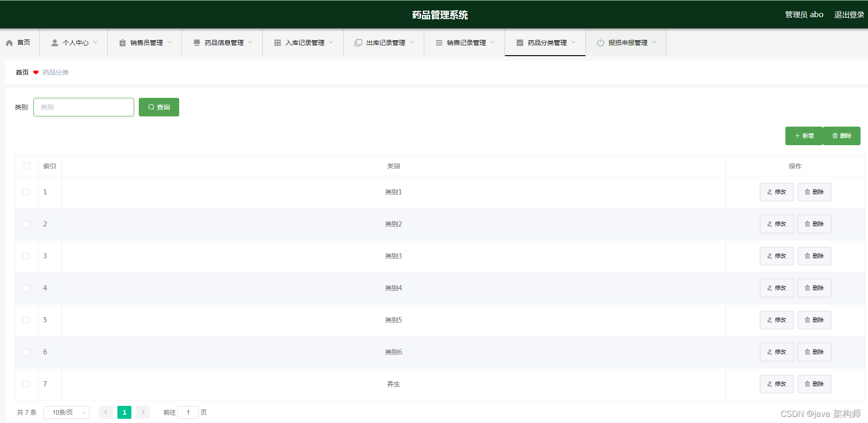Click the icon beside 药品信息管理
The height and width of the screenshot is (423, 868).
(x=197, y=43)
